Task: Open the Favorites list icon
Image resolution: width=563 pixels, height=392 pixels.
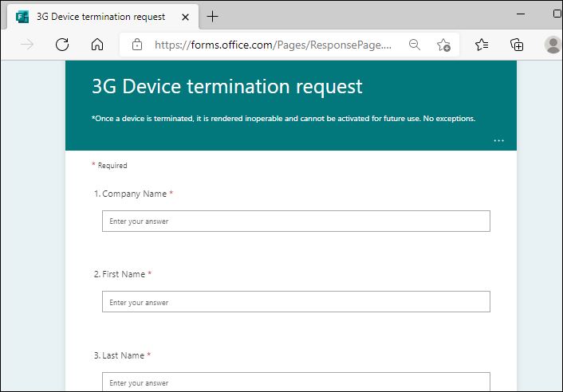Action: [482, 45]
